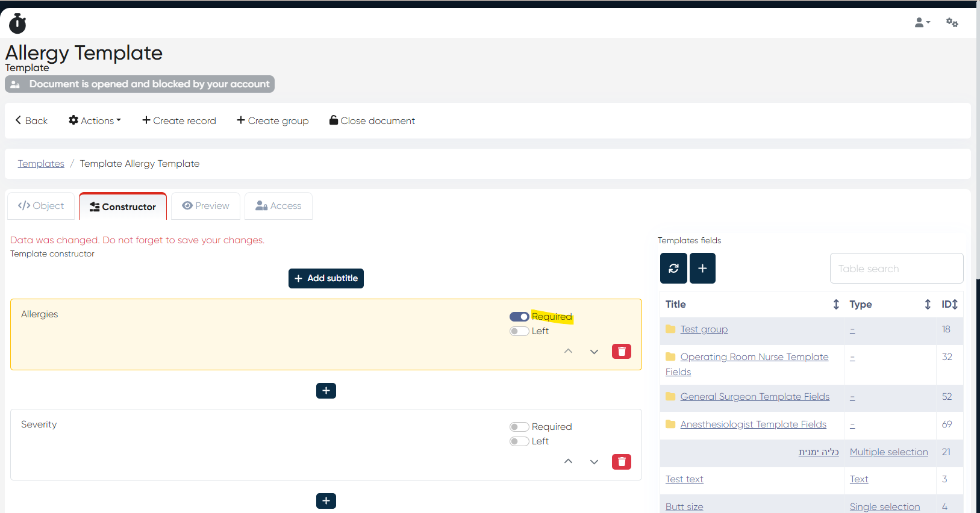This screenshot has height=513, width=980.
Task: Click plus icon to add template field
Action: click(x=702, y=269)
